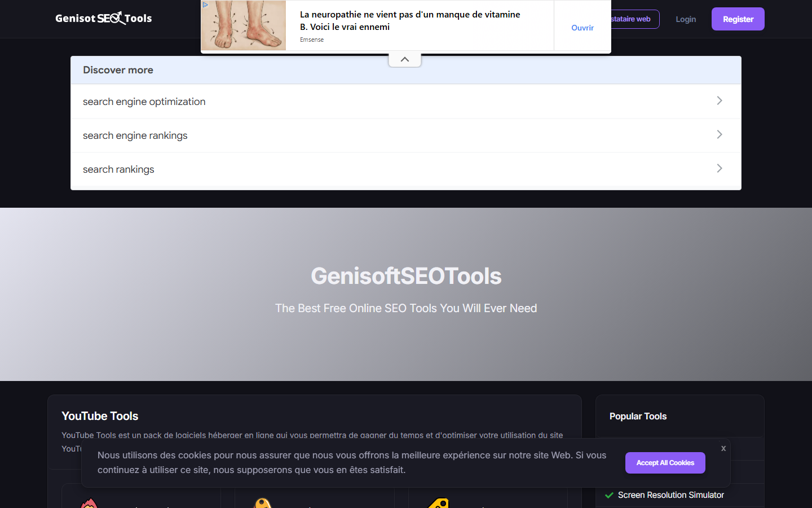
Task: Accept all cookies in the banner
Action: [665, 463]
